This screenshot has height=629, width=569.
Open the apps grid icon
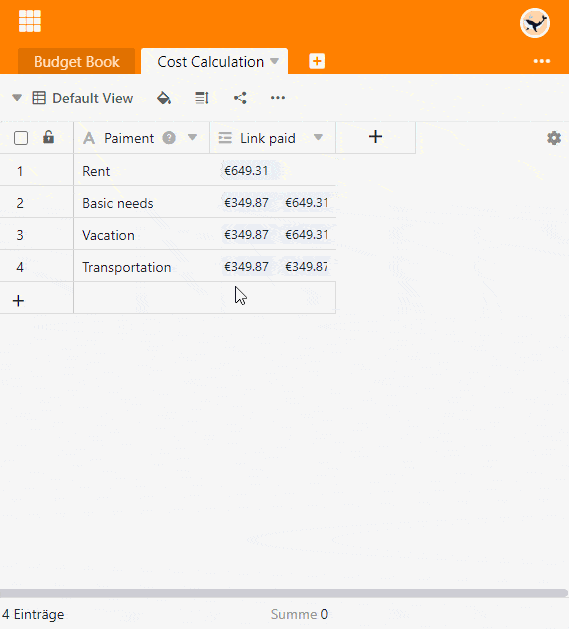tap(30, 21)
